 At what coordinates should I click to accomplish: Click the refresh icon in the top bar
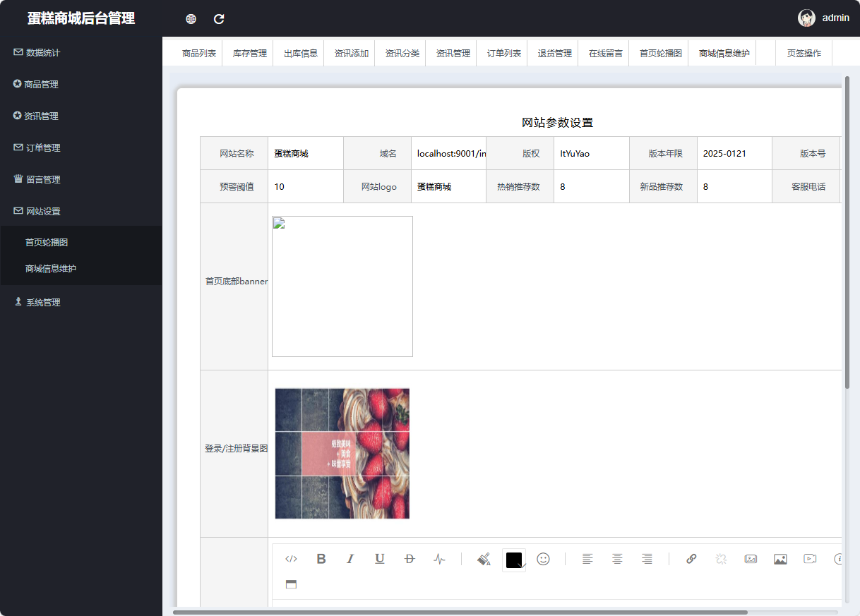click(x=218, y=19)
